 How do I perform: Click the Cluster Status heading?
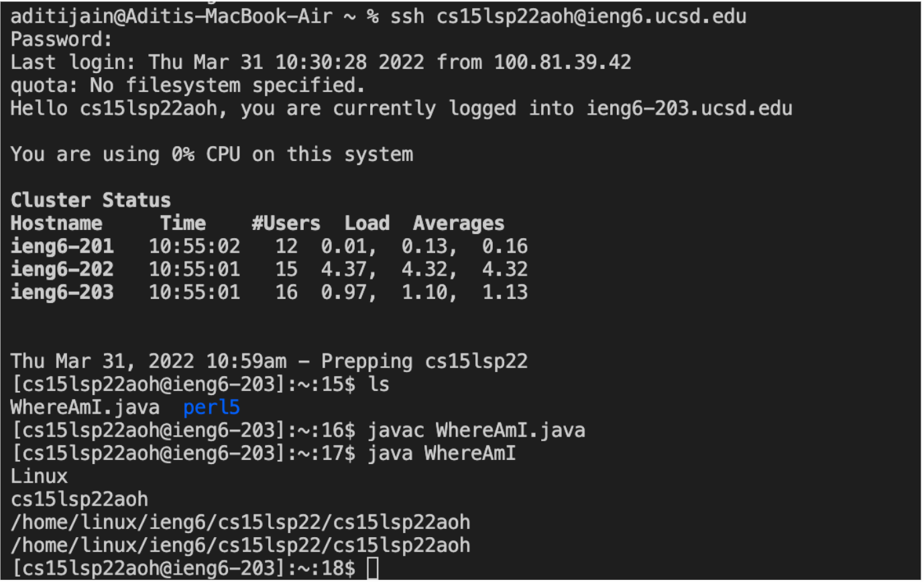coord(91,200)
